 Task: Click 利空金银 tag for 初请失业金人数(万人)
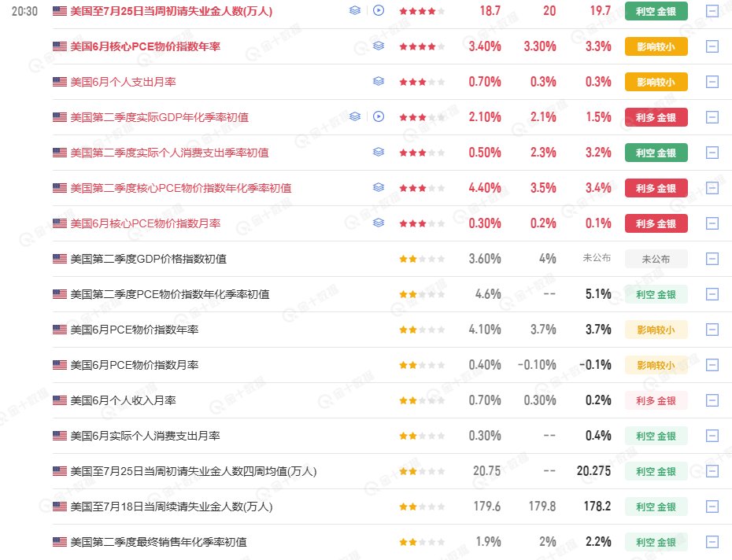click(x=656, y=11)
